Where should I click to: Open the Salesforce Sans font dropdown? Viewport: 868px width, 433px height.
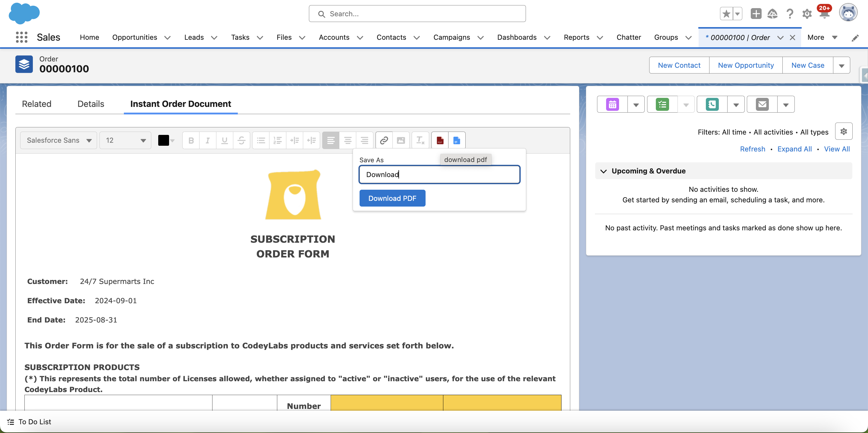(59, 140)
